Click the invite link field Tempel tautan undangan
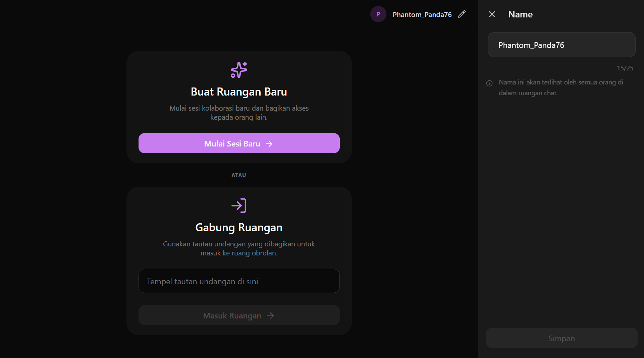 tap(239, 281)
